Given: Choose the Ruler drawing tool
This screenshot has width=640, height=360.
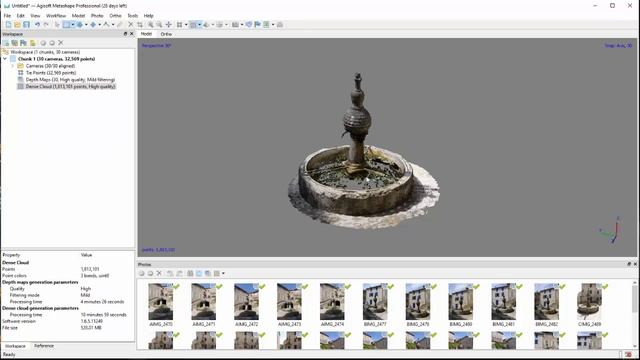Looking at the screenshot, I should click(107, 25).
